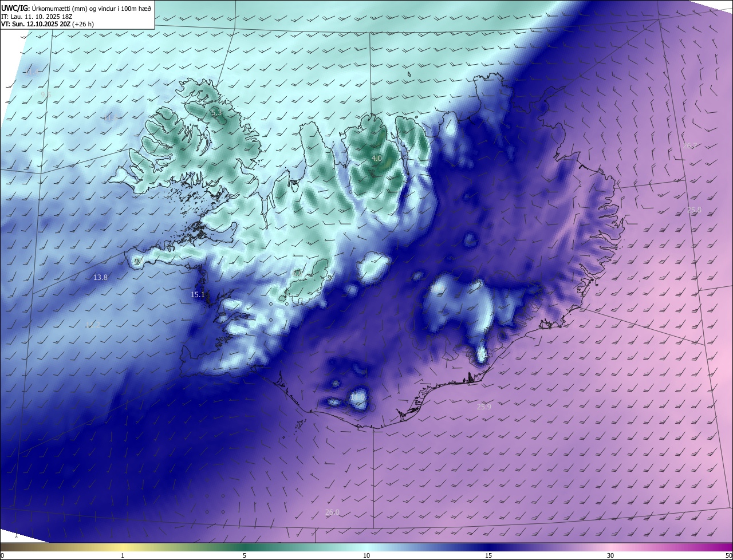Viewport: 733px width, 560px height.
Task: Click the colorbar tick label 50
Action: (728, 555)
